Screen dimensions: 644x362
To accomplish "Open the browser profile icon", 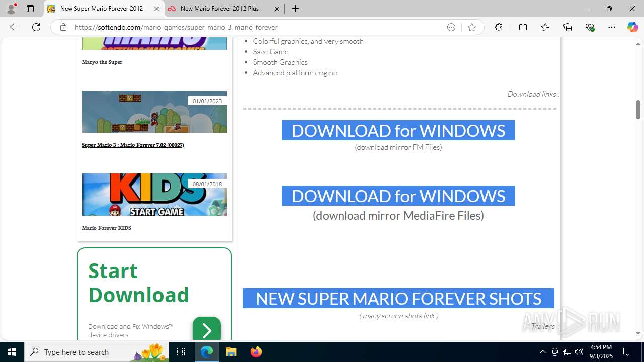I will pyautogui.click(x=11, y=9).
